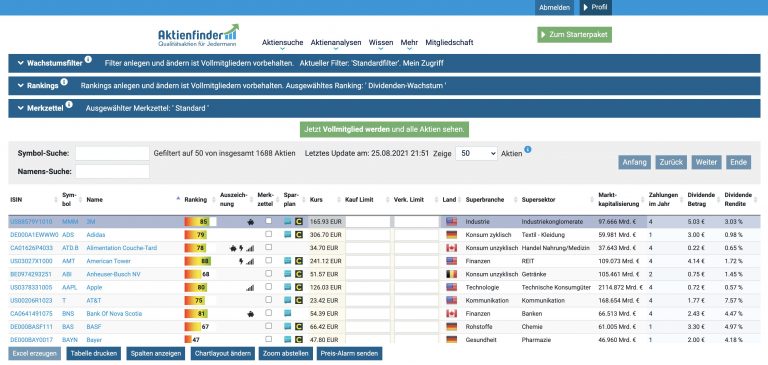Tick the Merkzettel checkbox for AT&T

pos(268,299)
